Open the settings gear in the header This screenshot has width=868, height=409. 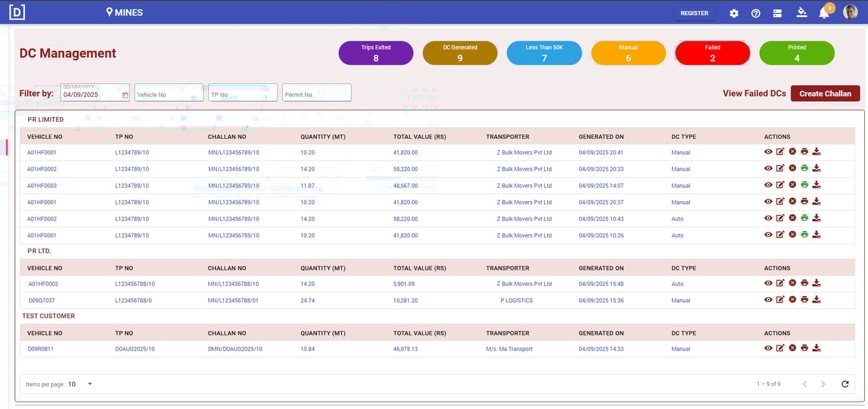pos(734,12)
